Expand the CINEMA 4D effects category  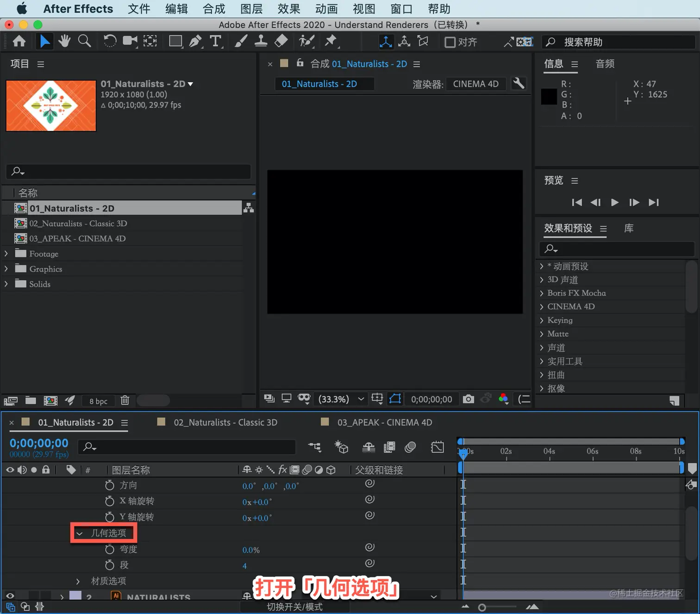pyautogui.click(x=542, y=307)
